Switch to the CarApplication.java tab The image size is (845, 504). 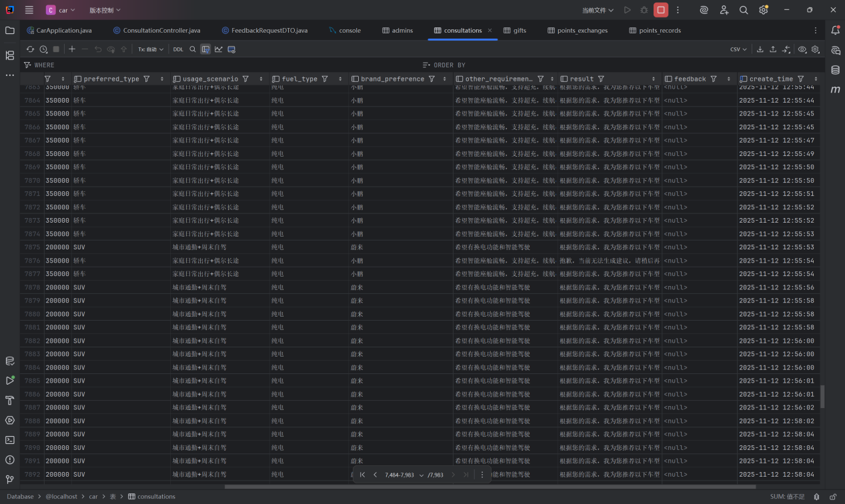[59, 31]
